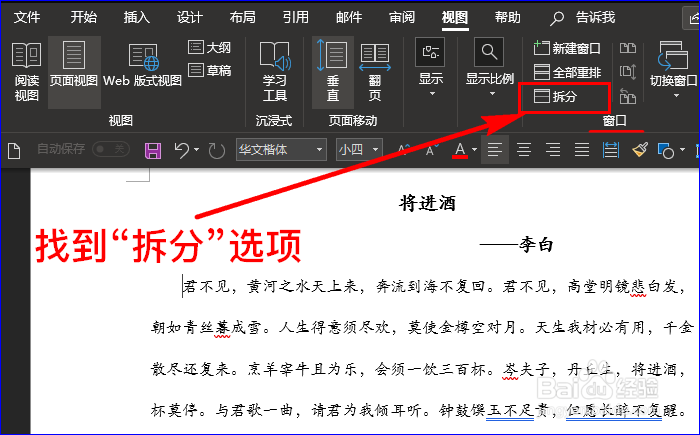Click 新建窗口 to open a new window
This screenshot has height=435, width=700.
[x=567, y=48]
